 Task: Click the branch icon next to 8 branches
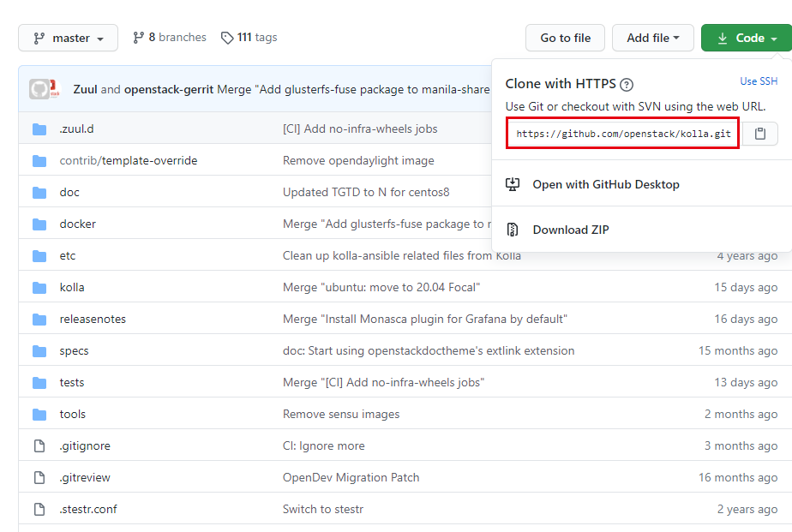click(x=138, y=38)
